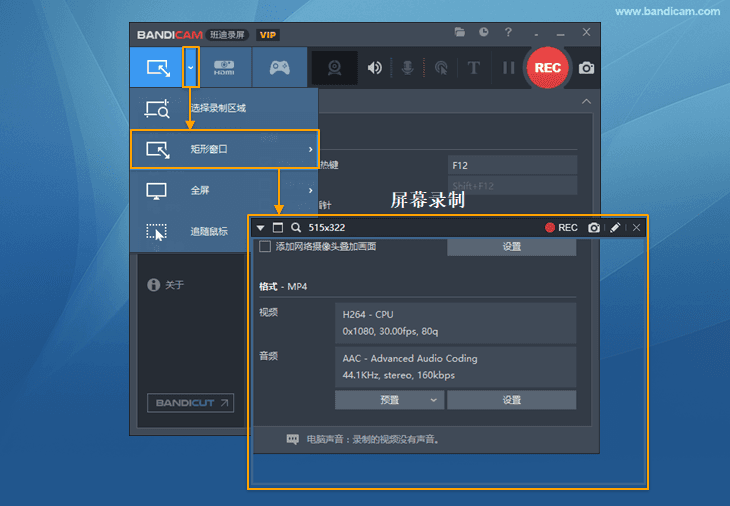Start recording with the red REC button
The height and width of the screenshot is (506, 730).
tap(548, 67)
